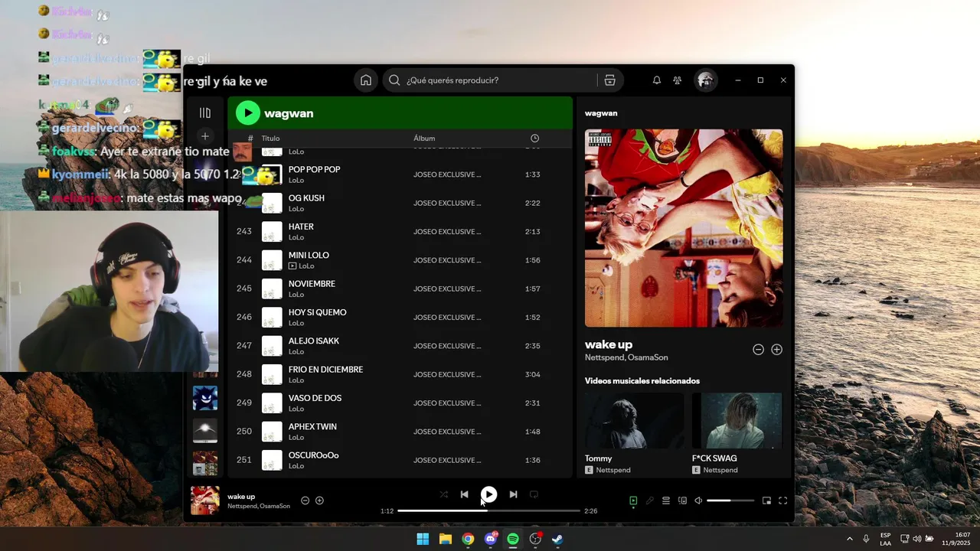The width and height of the screenshot is (980, 551).
Task: Expand the system tray hidden icons chevron
Action: 849,539
